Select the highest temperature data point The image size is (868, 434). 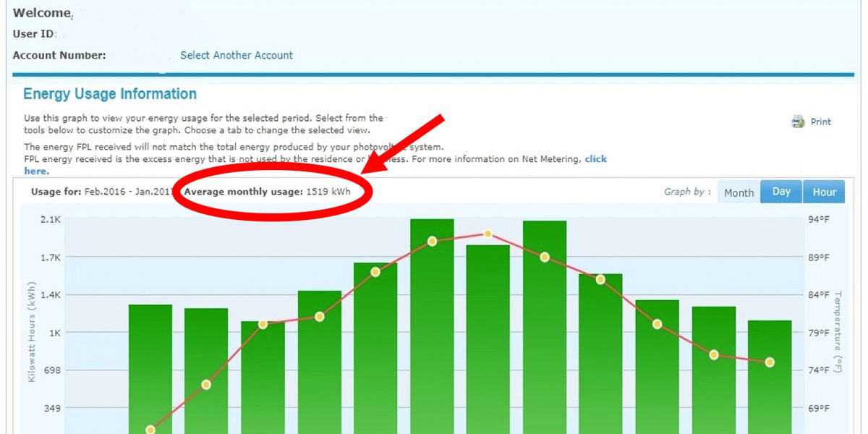(488, 234)
